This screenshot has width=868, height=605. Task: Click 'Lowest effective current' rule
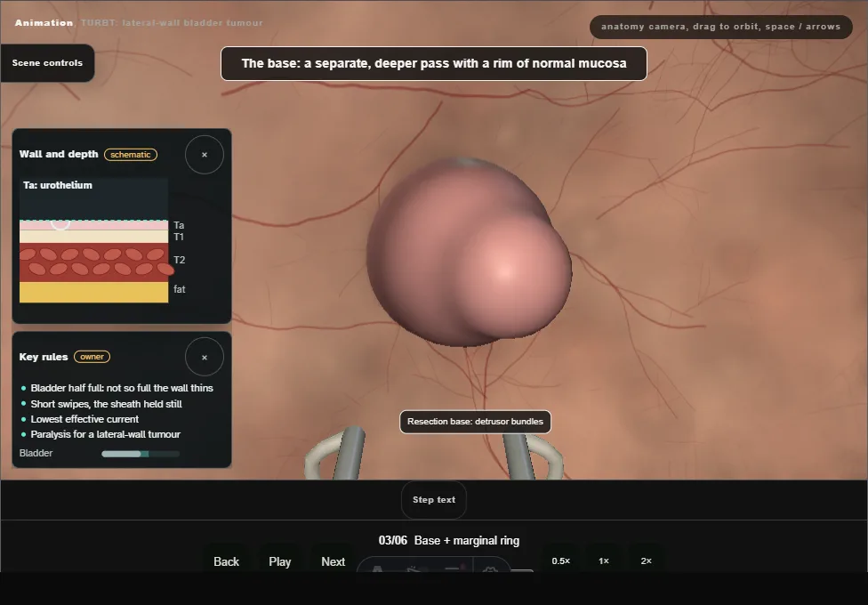point(84,419)
